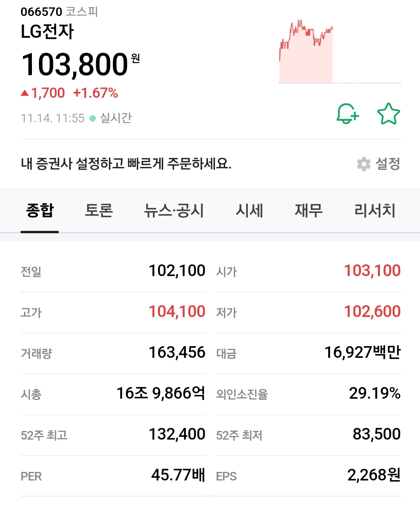Viewport: 420px width, 505px height.
Task: Tap the price alert bell icon
Action: click(347, 114)
